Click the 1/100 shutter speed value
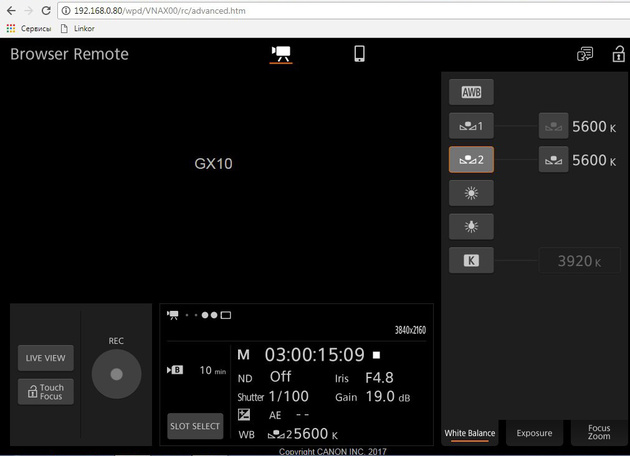The height and width of the screenshot is (456, 630). (x=288, y=397)
